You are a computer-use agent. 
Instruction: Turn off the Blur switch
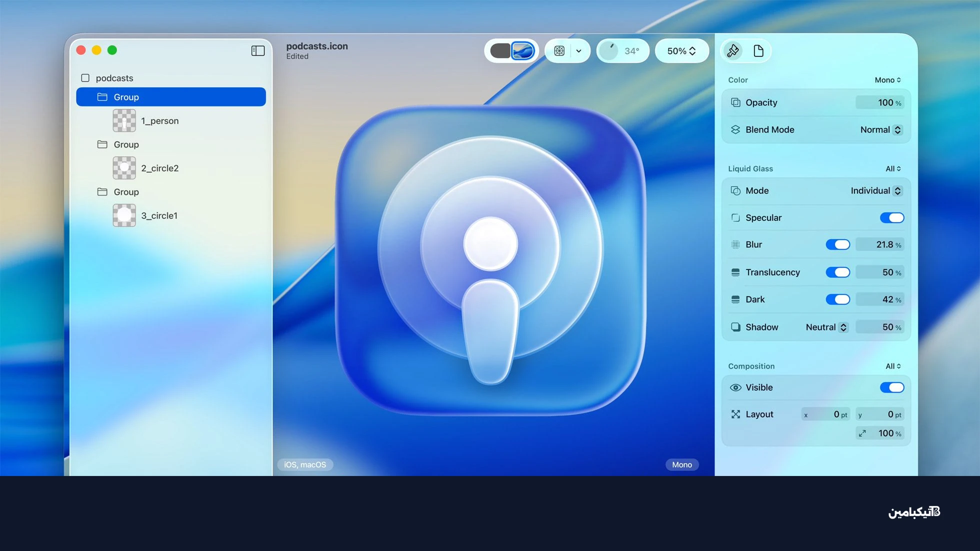pos(837,244)
